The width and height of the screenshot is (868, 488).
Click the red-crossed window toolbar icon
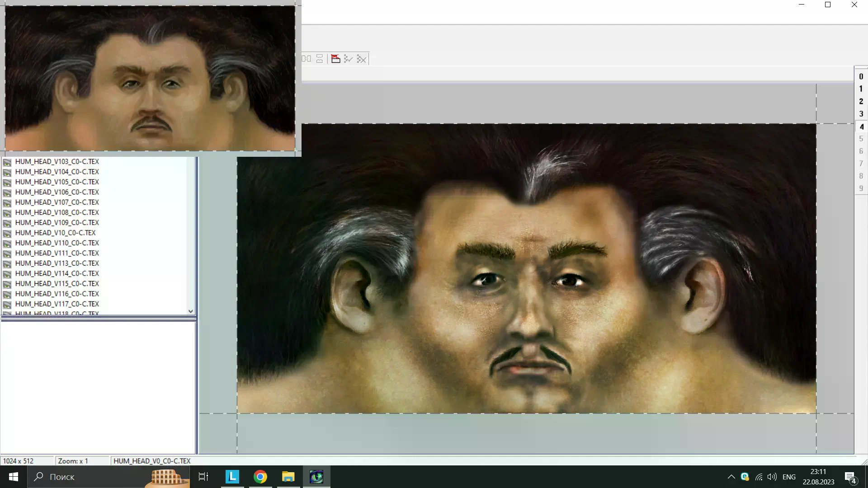tap(335, 59)
